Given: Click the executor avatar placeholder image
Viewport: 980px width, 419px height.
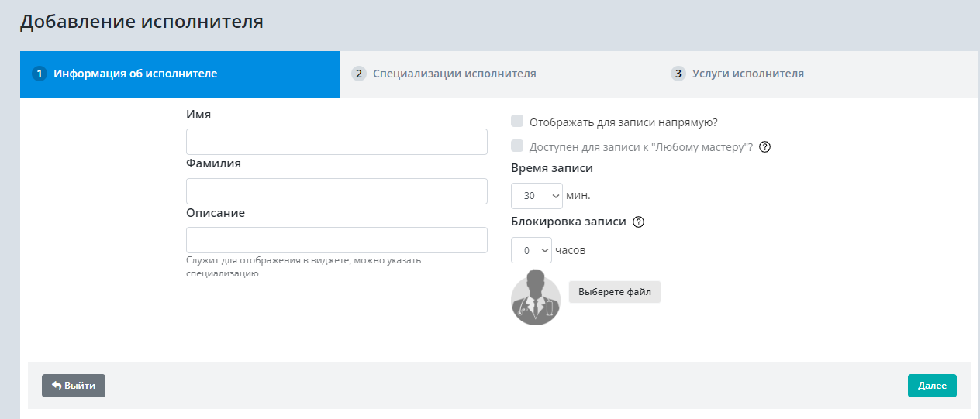Looking at the screenshot, I should point(536,297).
